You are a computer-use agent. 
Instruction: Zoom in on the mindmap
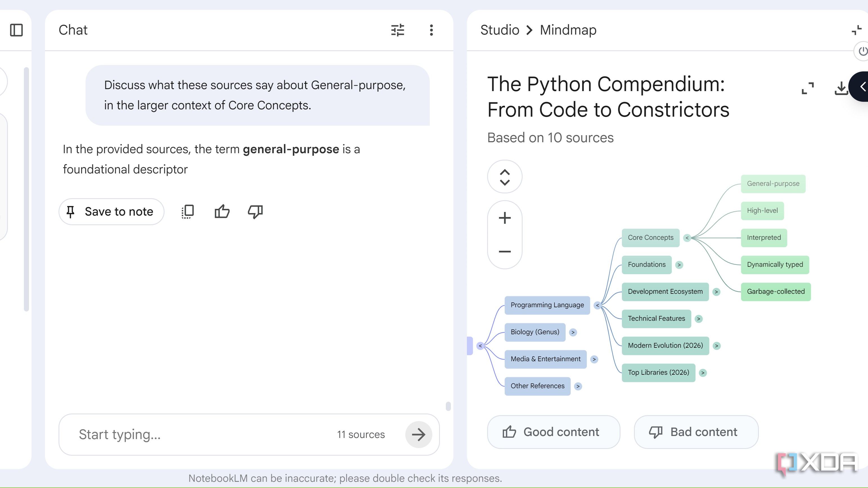click(x=505, y=218)
